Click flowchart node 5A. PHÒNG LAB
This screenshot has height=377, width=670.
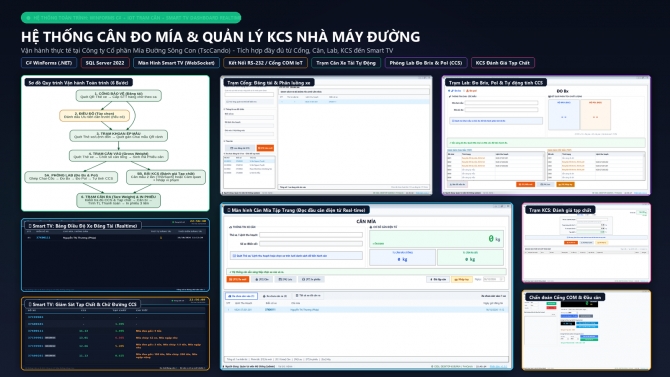[71, 177]
